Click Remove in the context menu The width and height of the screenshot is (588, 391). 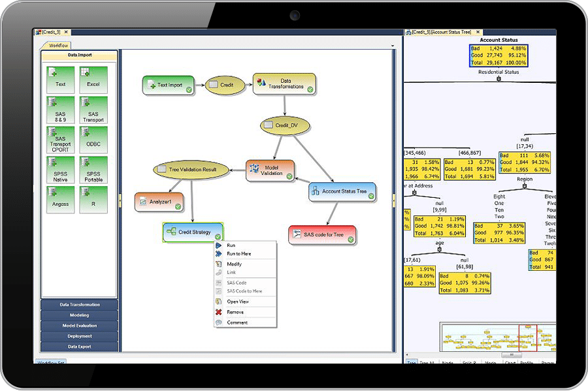tap(235, 312)
